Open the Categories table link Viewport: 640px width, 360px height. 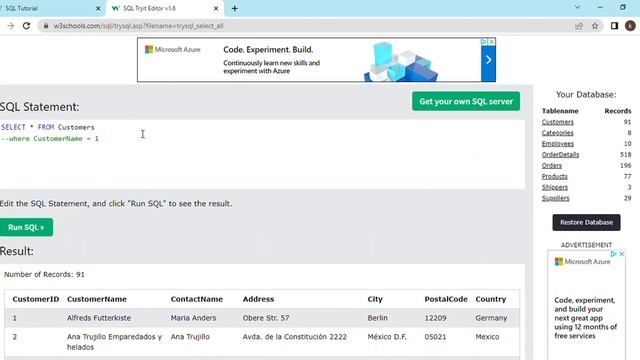558,133
